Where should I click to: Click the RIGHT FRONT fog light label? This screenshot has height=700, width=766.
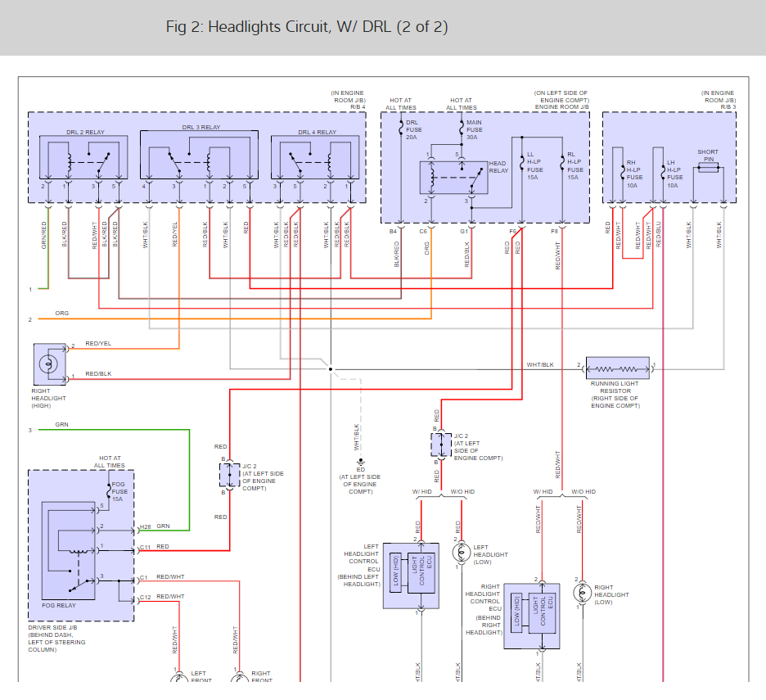[x=261, y=677]
